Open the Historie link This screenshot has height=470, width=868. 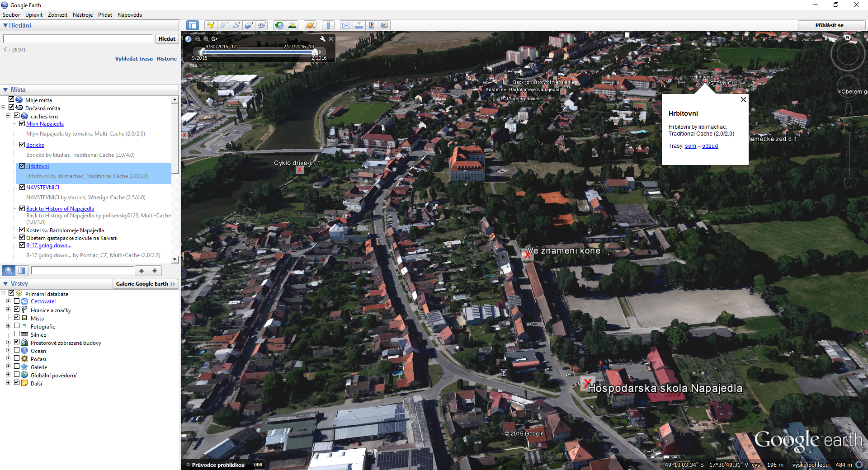click(167, 59)
